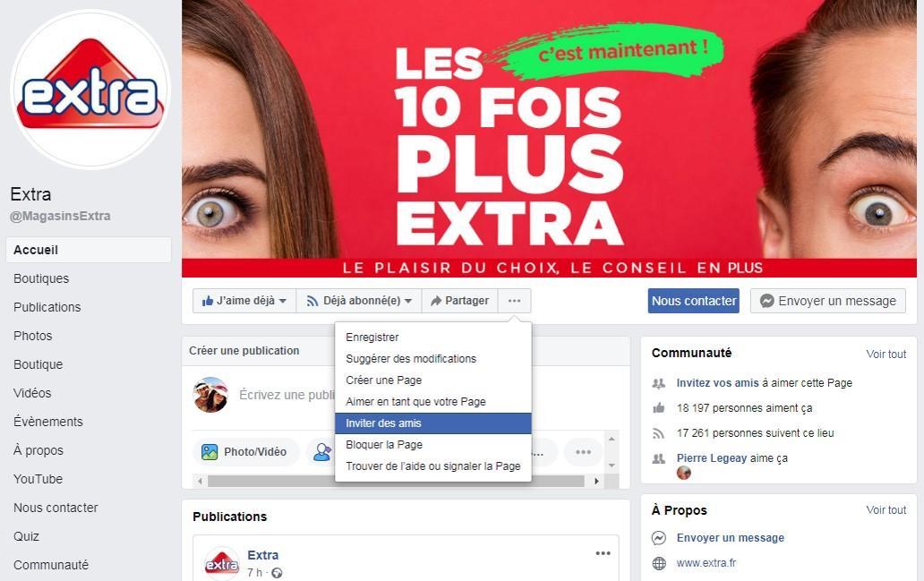Viewport: 924px width, 581px height.
Task: Open the three-dots more options button beside Partager
Action: point(515,301)
